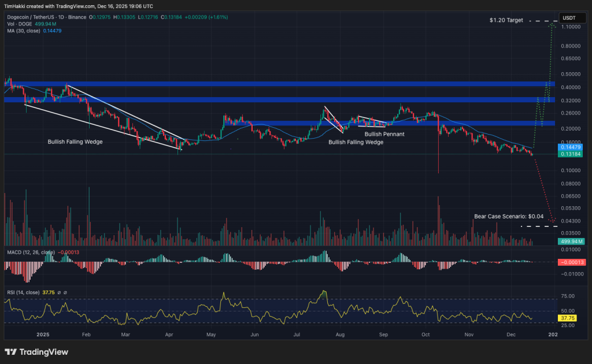Select the Bullish Pennant text label

(384, 134)
